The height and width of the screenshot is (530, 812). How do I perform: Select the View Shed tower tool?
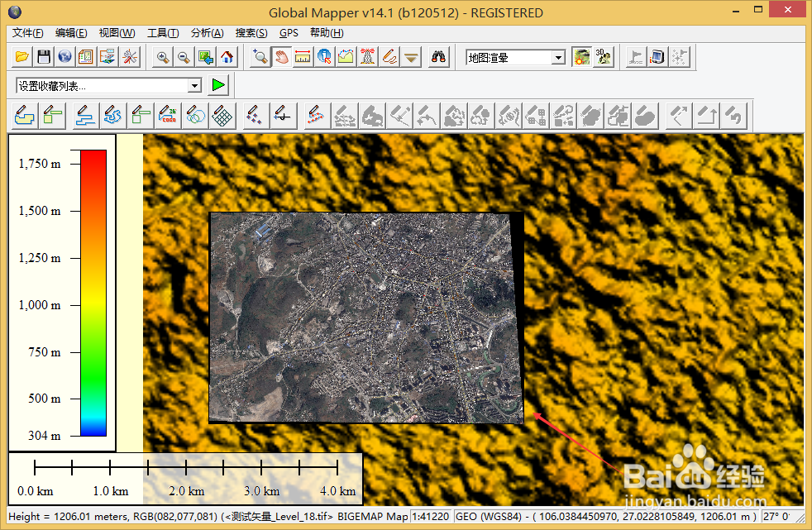tap(367, 57)
